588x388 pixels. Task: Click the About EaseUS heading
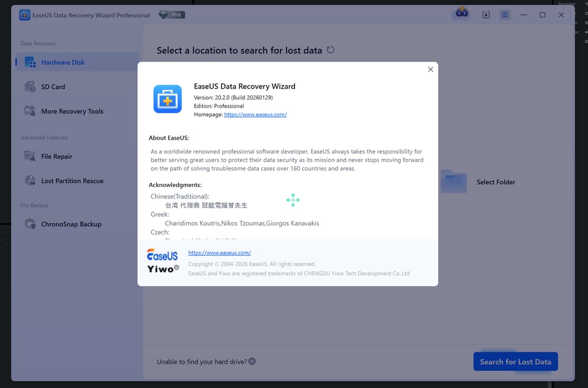coord(169,138)
